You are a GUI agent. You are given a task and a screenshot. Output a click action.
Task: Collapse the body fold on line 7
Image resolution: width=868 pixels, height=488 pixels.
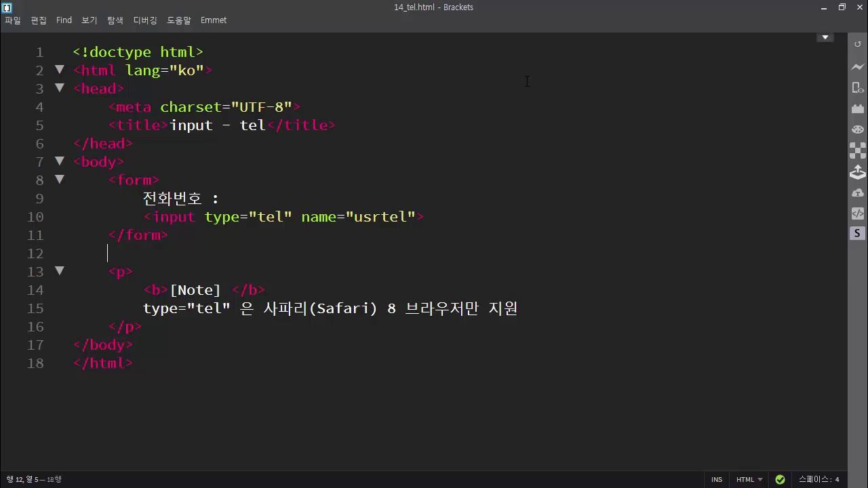click(60, 161)
